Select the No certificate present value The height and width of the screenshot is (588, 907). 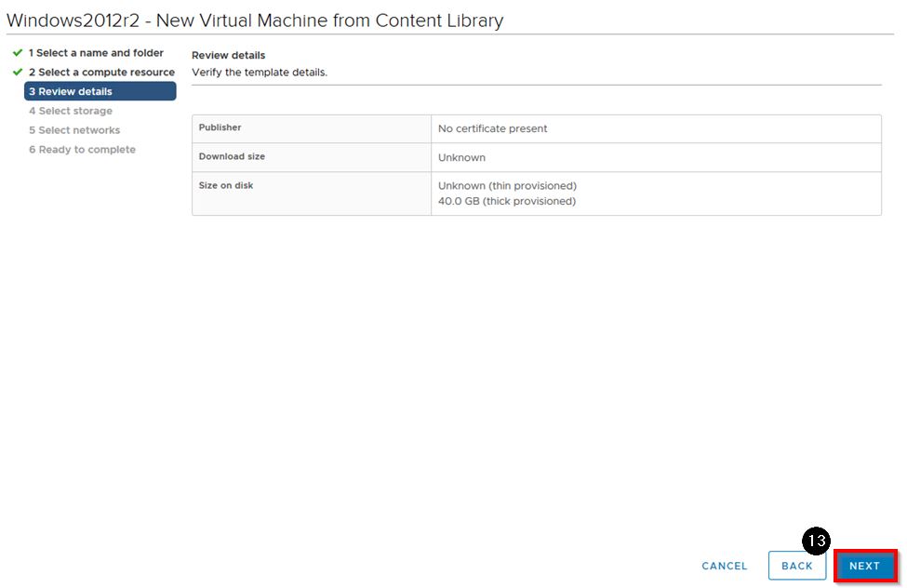(492, 128)
